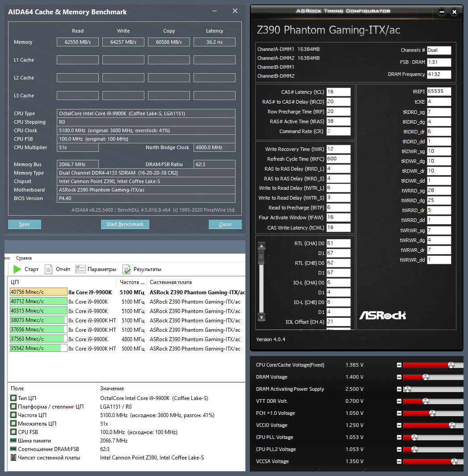Screen dimensions: 468x476
Task: Click the CAS# Latency (tCL) field
Action: (x=338, y=92)
